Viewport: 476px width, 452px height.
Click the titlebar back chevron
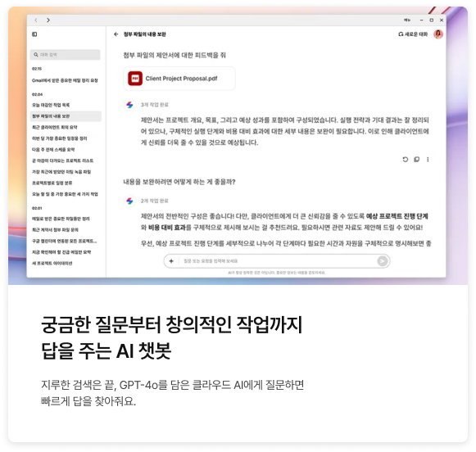tap(36, 20)
